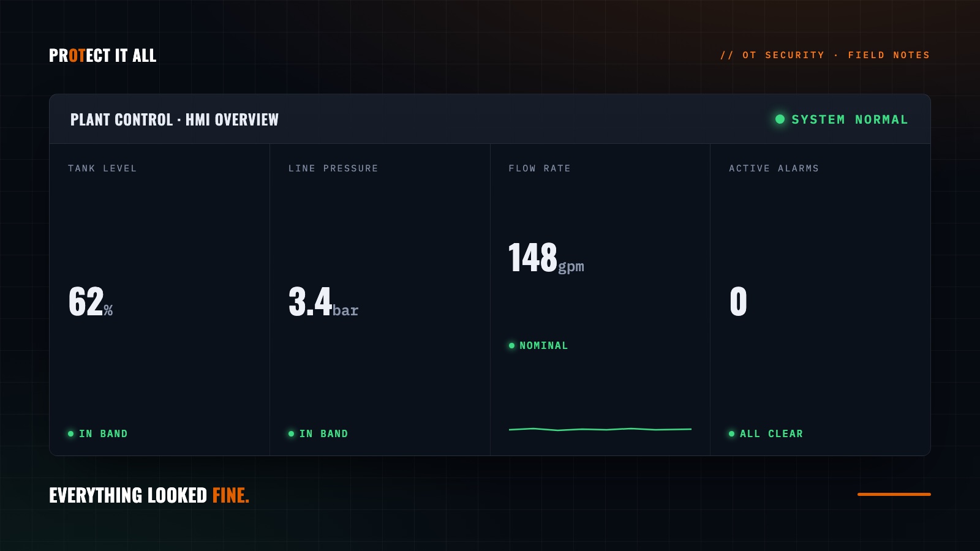Open the Tank Level panel label
The height and width of the screenshot is (551, 980).
click(x=102, y=168)
